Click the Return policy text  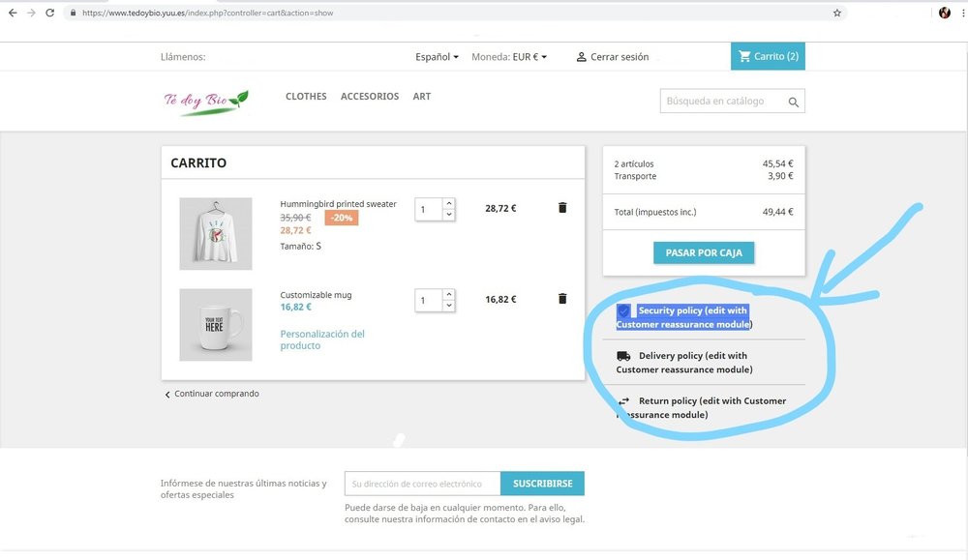click(x=701, y=407)
